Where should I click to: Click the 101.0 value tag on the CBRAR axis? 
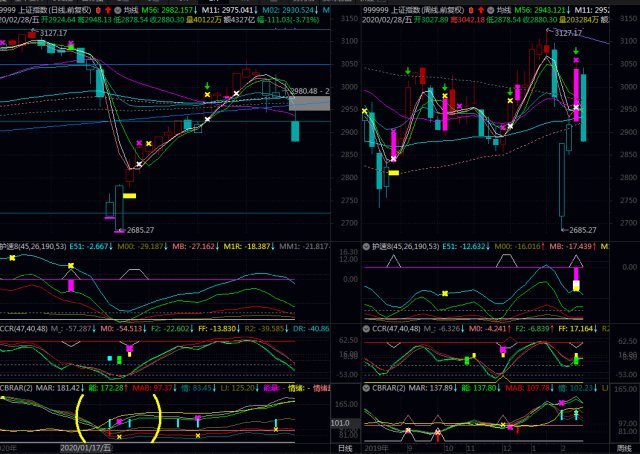[340, 423]
